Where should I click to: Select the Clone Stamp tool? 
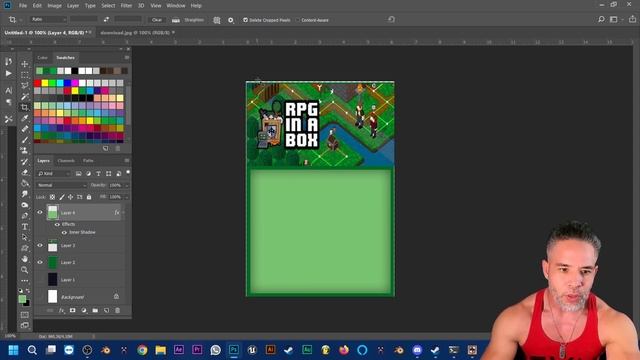(x=24, y=151)
